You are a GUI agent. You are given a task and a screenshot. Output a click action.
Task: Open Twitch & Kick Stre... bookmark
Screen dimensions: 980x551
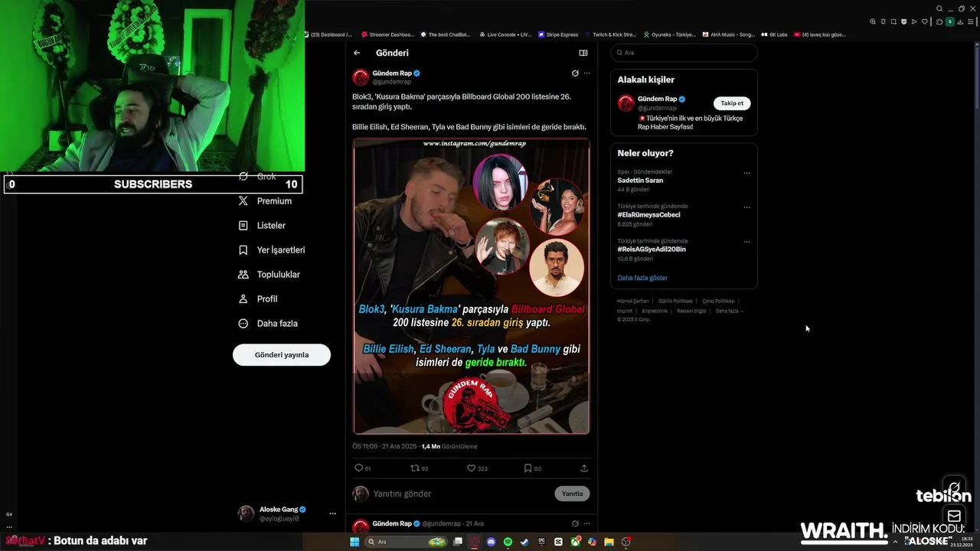click(611, 34)
